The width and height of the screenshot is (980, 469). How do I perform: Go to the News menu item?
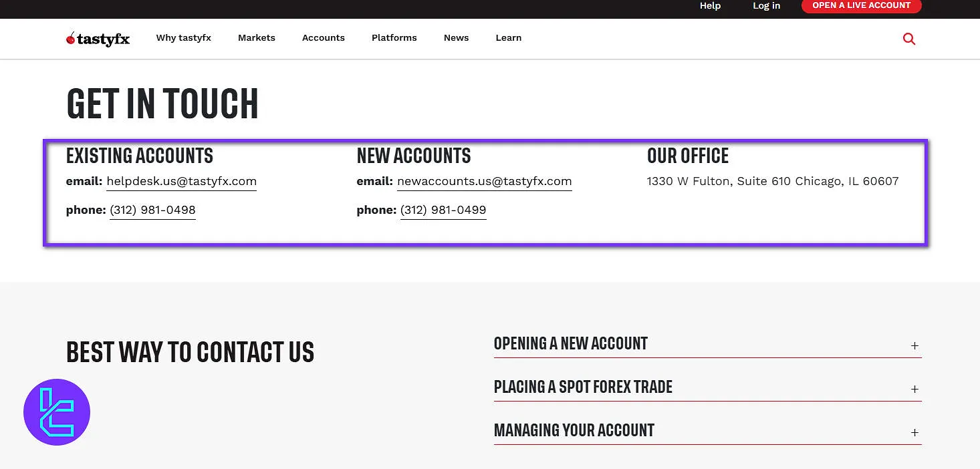point(456,38)
